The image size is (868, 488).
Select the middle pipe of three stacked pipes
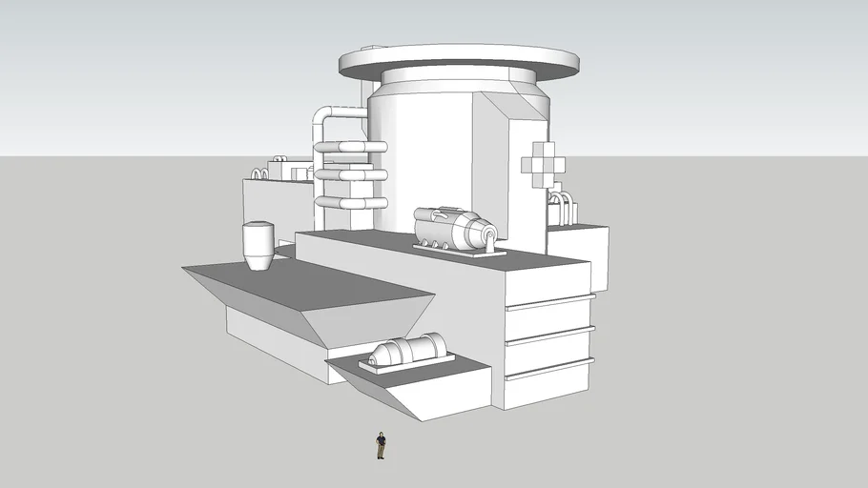tap(351, 175)
